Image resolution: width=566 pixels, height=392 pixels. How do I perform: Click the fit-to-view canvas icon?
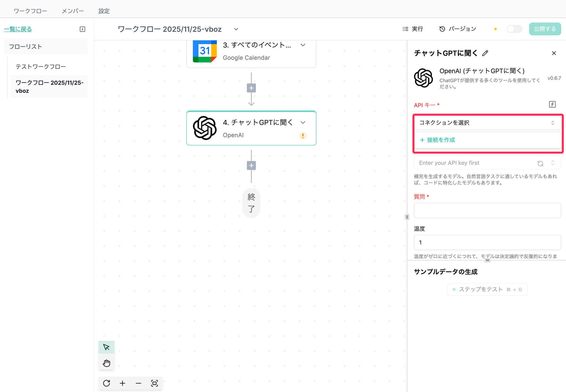pos(154,383)
